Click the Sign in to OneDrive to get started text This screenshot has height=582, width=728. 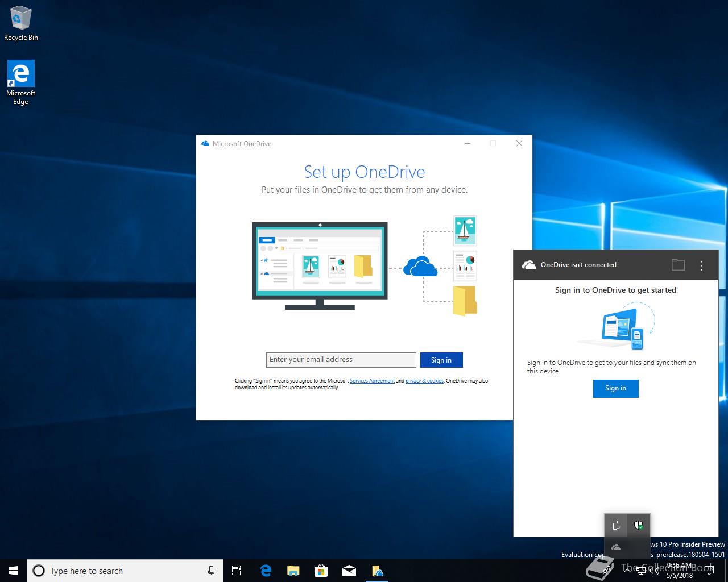point(615,290)
